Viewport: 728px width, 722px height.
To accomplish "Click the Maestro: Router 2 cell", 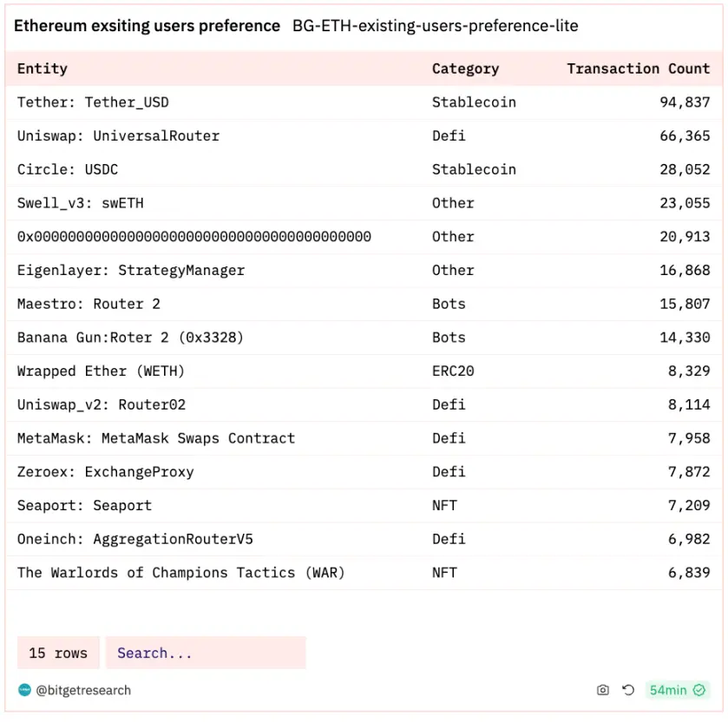I will click(x=89, y=304).
